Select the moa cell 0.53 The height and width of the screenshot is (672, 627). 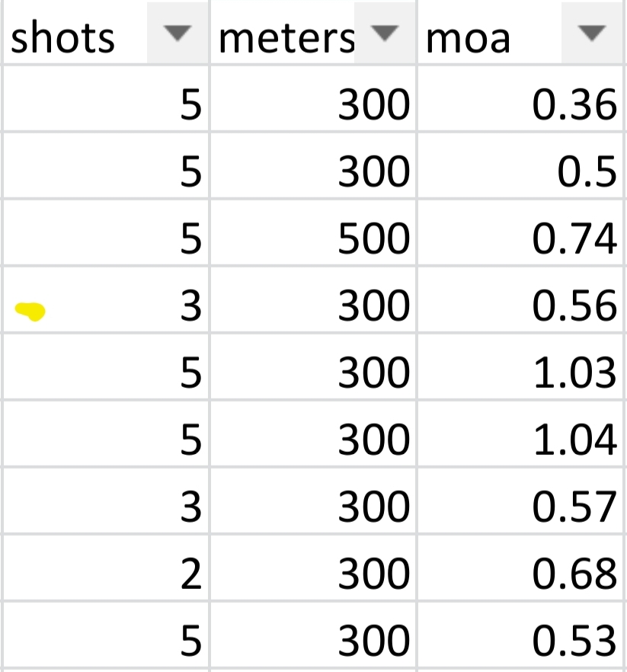(x=520, y=635)
